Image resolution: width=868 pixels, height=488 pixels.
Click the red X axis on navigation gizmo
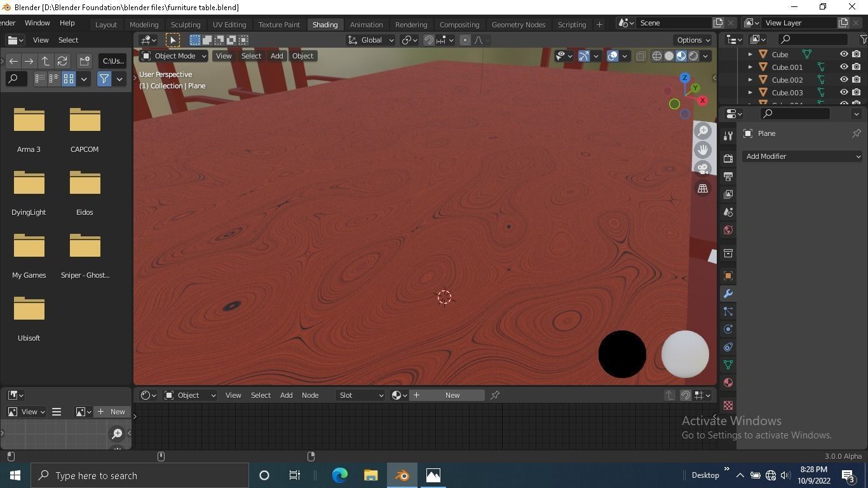(702, 100)
